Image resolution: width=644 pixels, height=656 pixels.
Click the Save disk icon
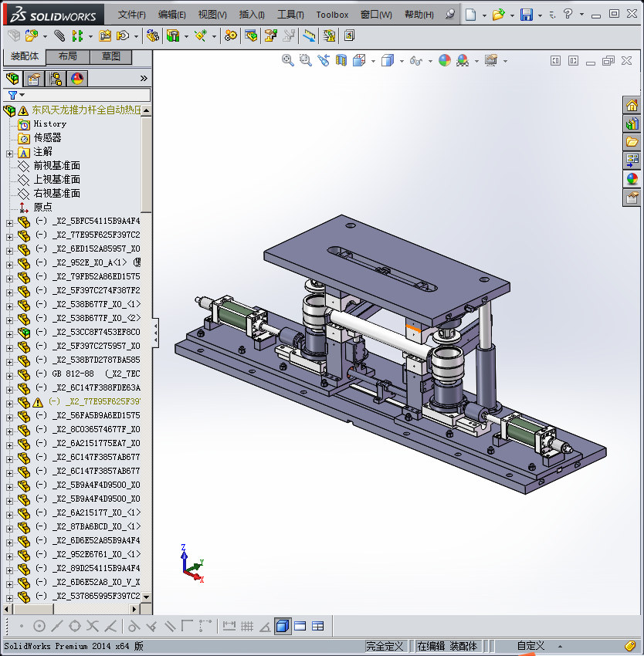[x=526, y=15]
